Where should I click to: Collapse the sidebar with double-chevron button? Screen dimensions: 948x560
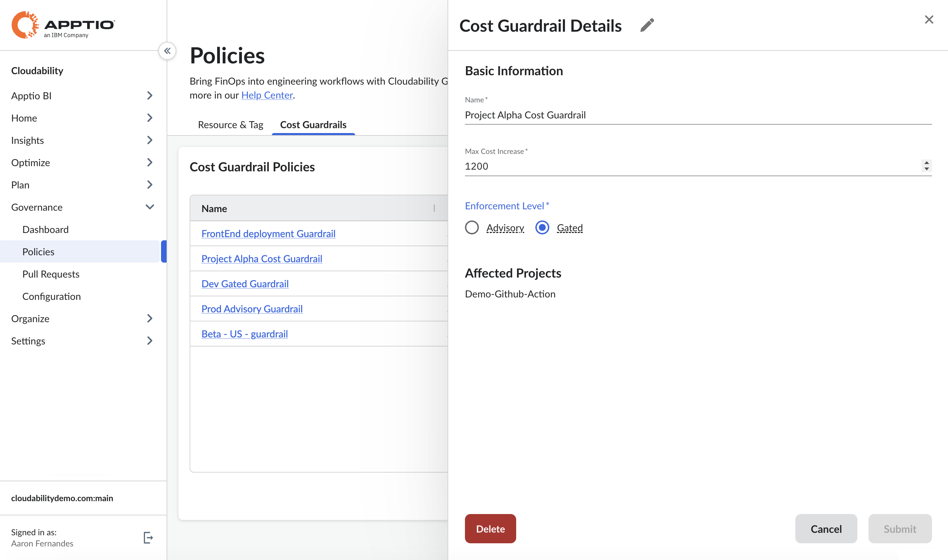click(x=167, y=51)
